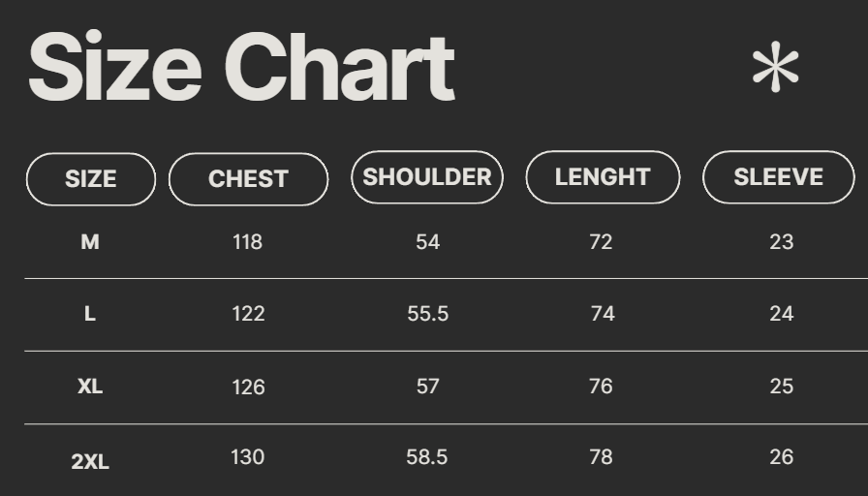The width and height of the screenshot is (868, 496).
Task: Click the SLEEVE header pill
Action: pos(778,177)
